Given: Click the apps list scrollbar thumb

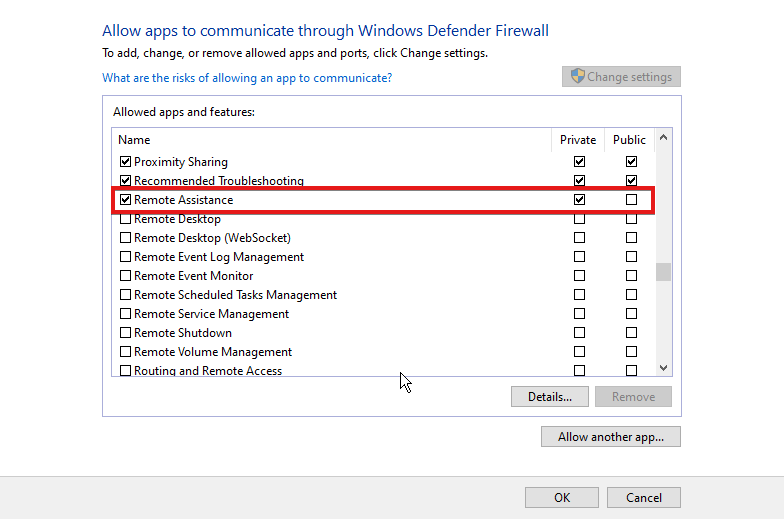Looking at the screenshot, I should pos(664,272).
